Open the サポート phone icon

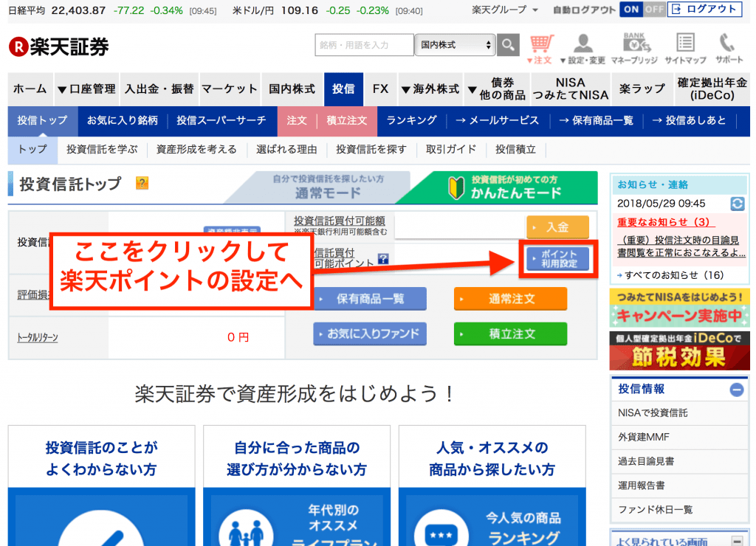(x=729, y=49)
